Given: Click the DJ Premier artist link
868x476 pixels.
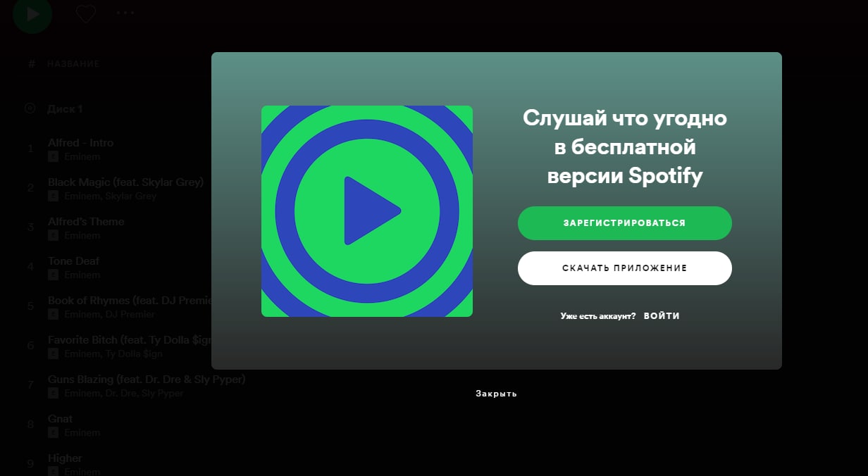Looking at the screenshot, I should click(x=130, y=314).
